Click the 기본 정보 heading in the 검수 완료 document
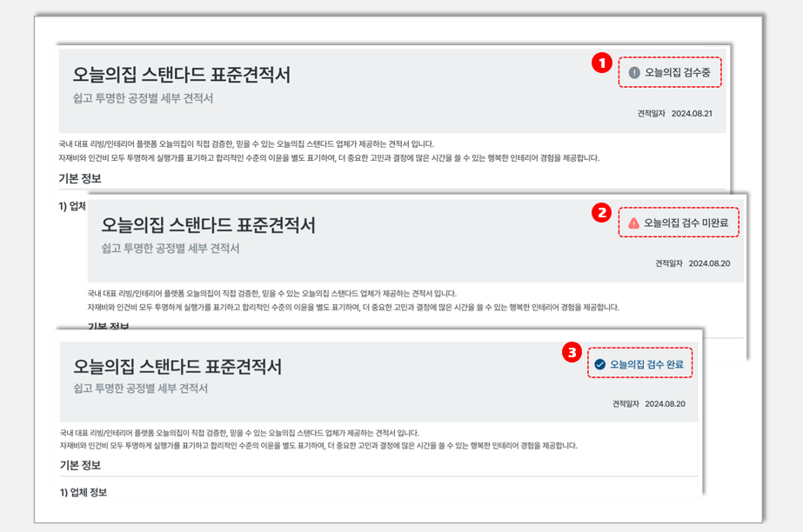 [x=80, y=465]
